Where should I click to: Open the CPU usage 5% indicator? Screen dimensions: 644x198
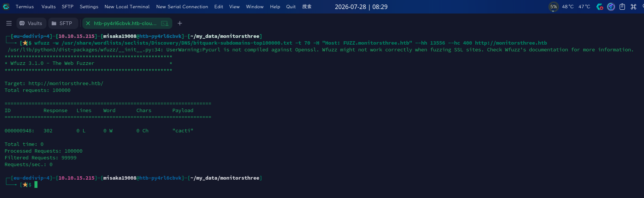coord(553,6)
